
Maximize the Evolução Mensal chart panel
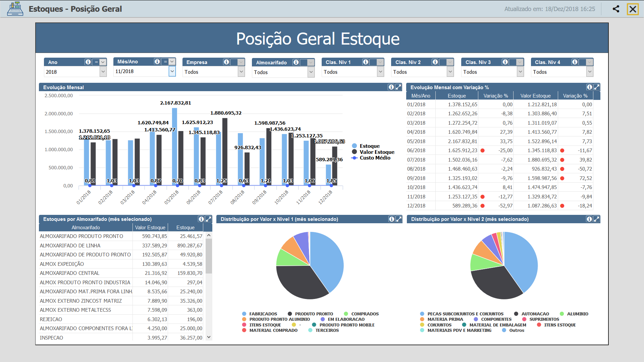click(398, 87)
